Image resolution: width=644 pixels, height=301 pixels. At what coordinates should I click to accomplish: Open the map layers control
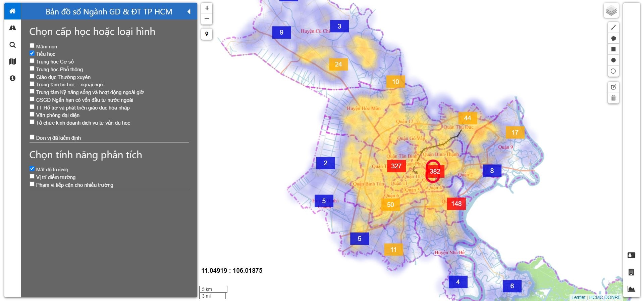[x=611, y=11]
